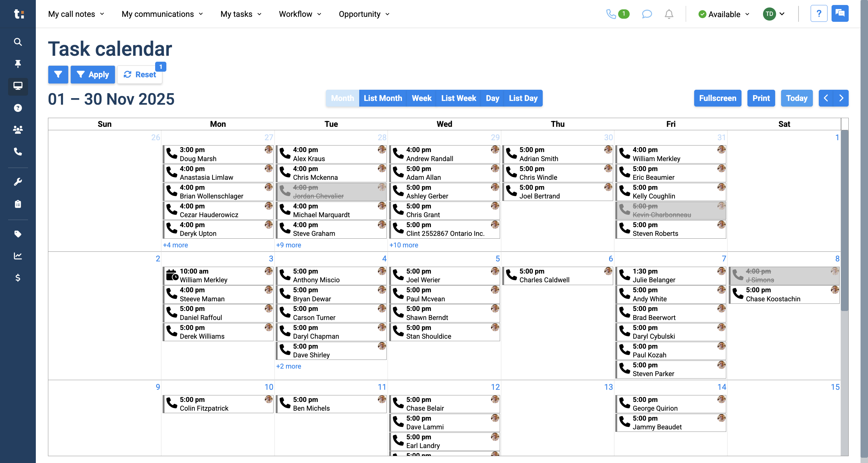This screenshot has width=868, height=463.
Task: Click the phone icon with badge
Action: pyautogui.click(x=617, y=14)
